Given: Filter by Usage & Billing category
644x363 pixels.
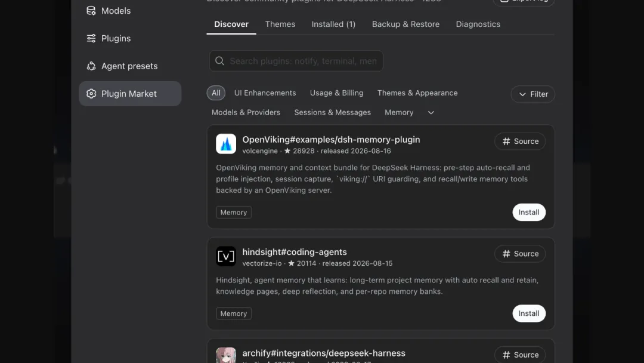Looking at the screenshot, I should tap(337, 93).
